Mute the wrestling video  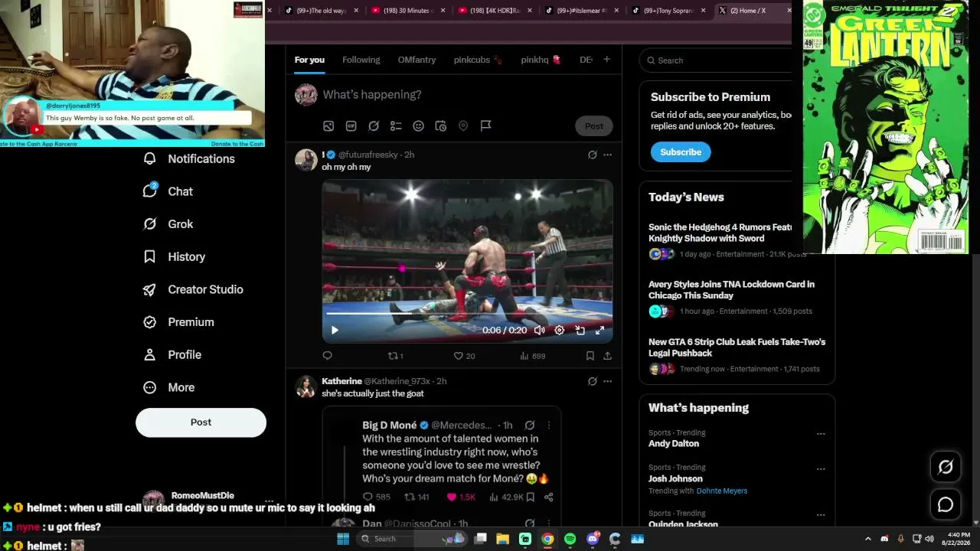point(539,331)
